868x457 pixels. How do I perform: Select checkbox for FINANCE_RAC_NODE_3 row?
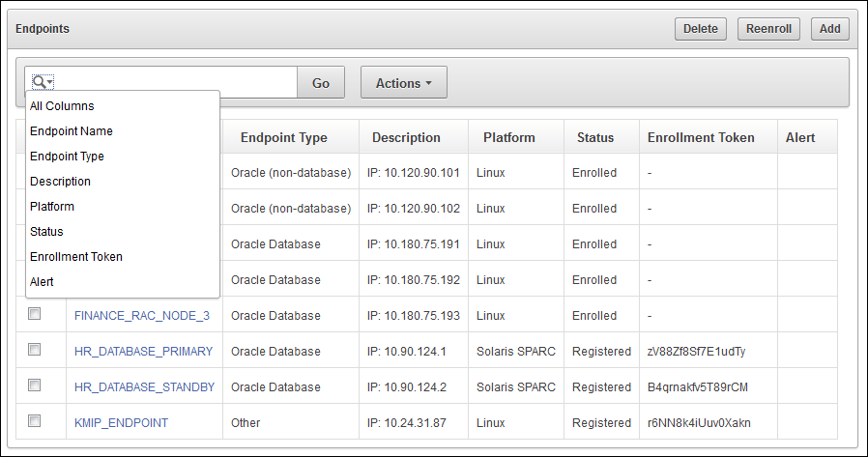click(x=35, y=314)
